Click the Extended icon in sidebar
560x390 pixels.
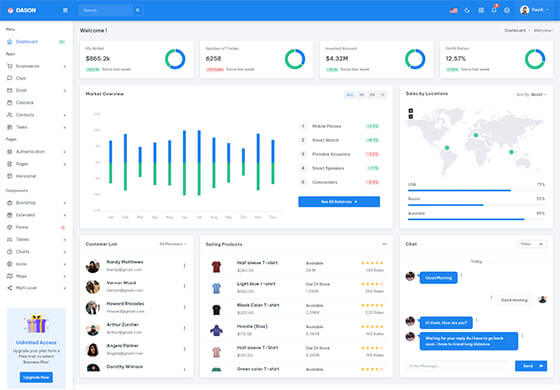(x=10, y=215)
